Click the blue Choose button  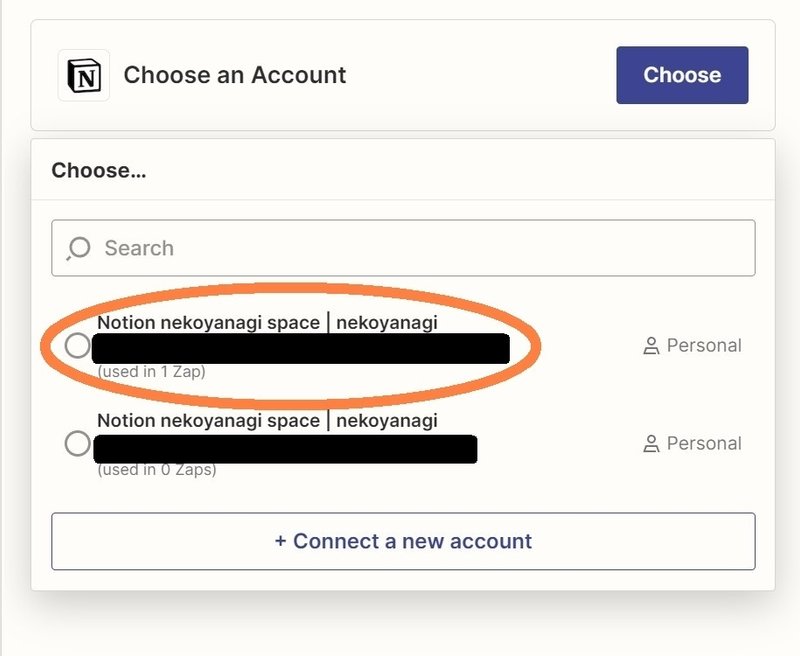coord(682,75)
